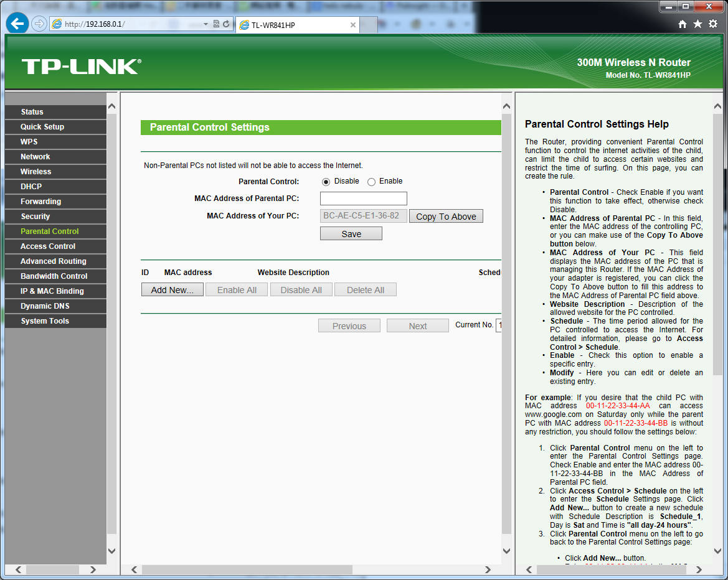Close the TL-WR841HP tab
728x580 pixels.
coord(353,25)
